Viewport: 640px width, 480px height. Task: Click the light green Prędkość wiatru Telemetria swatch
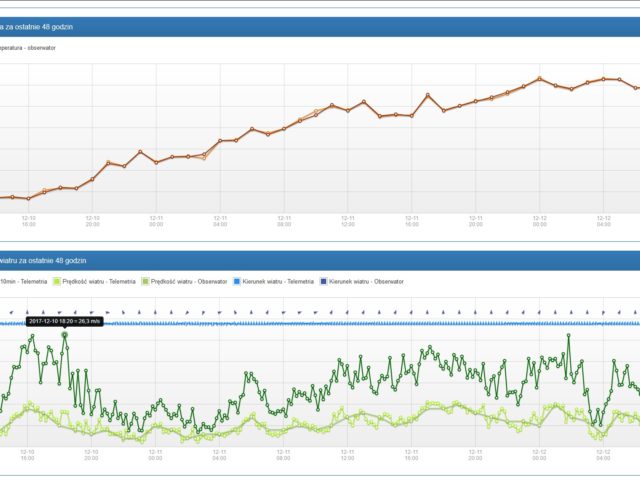point(56,282)
